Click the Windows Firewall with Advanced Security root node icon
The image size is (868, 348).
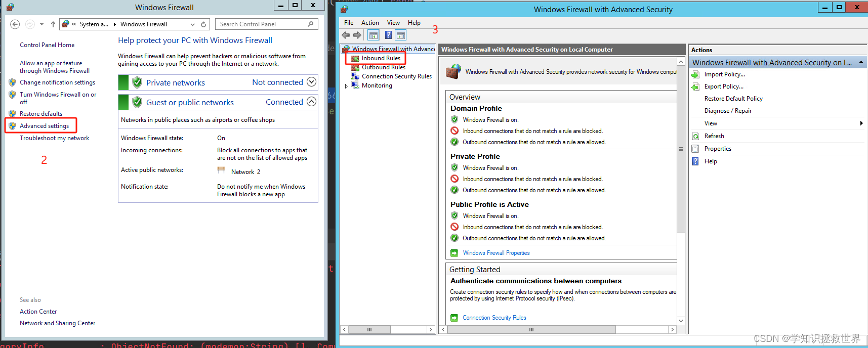pos(346,49)
